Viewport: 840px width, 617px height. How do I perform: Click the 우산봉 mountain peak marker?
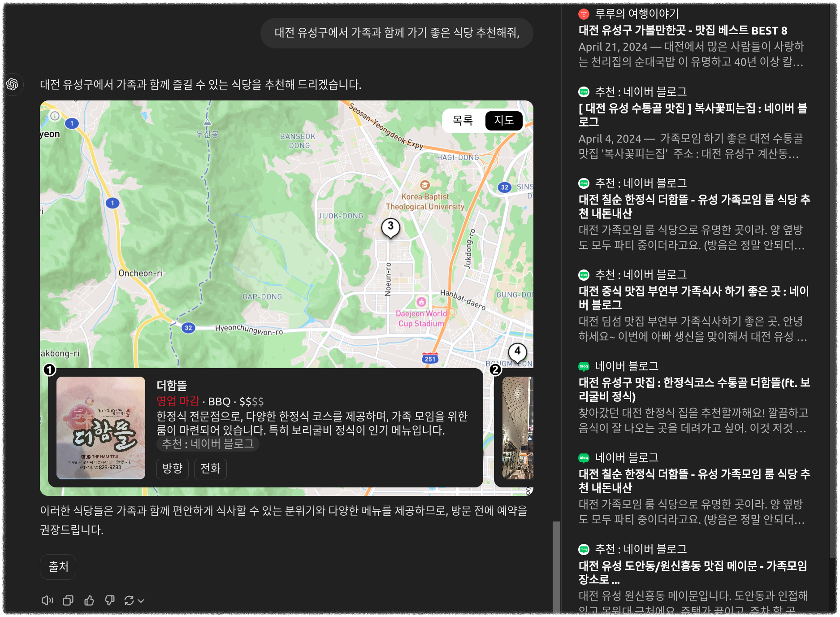pos(207,122)
